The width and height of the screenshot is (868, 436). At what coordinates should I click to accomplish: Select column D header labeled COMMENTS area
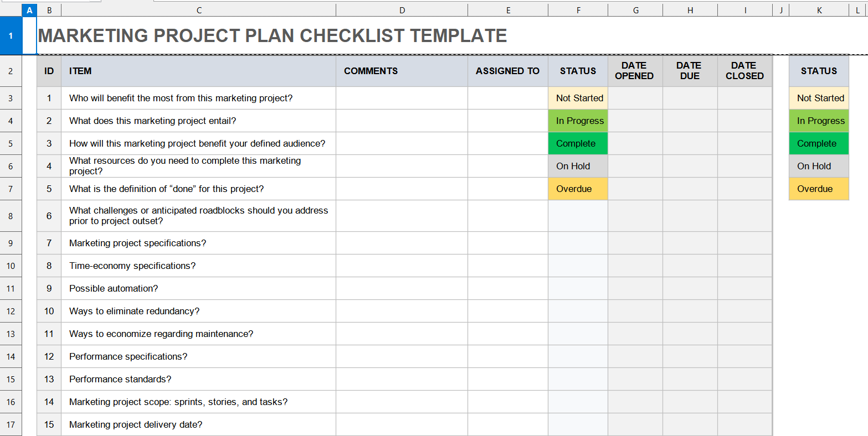[x=402, y=9]
